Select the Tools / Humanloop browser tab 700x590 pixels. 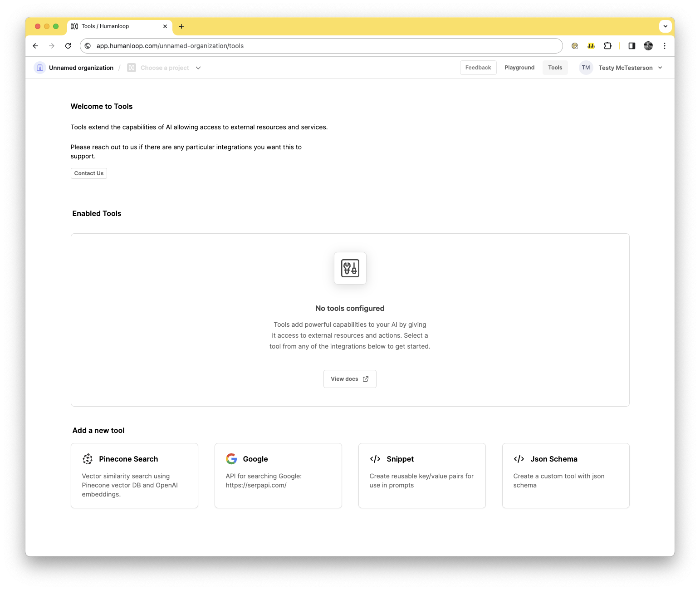click(x=120, y=26)
